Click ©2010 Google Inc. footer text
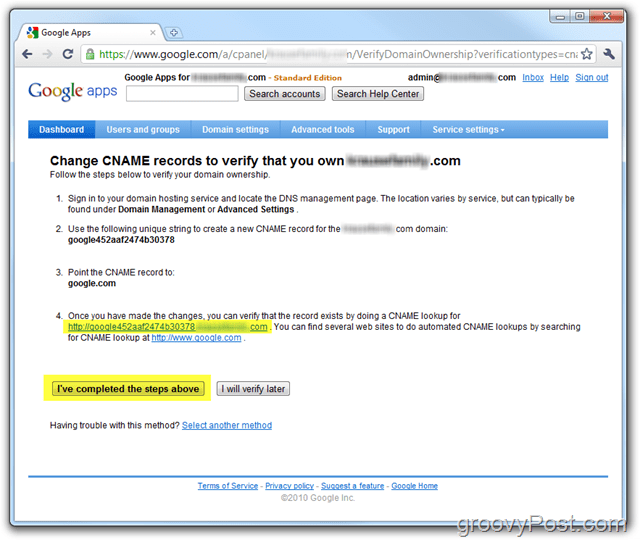 point(318,498)
